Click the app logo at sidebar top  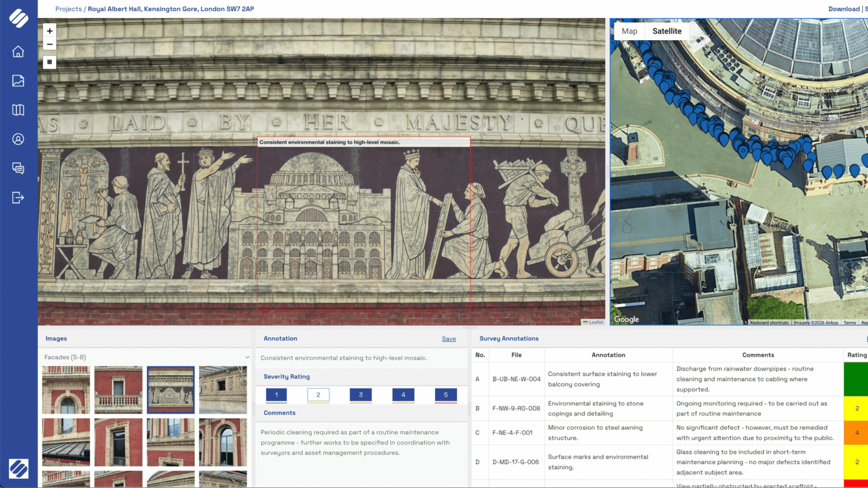coord(19,18)
